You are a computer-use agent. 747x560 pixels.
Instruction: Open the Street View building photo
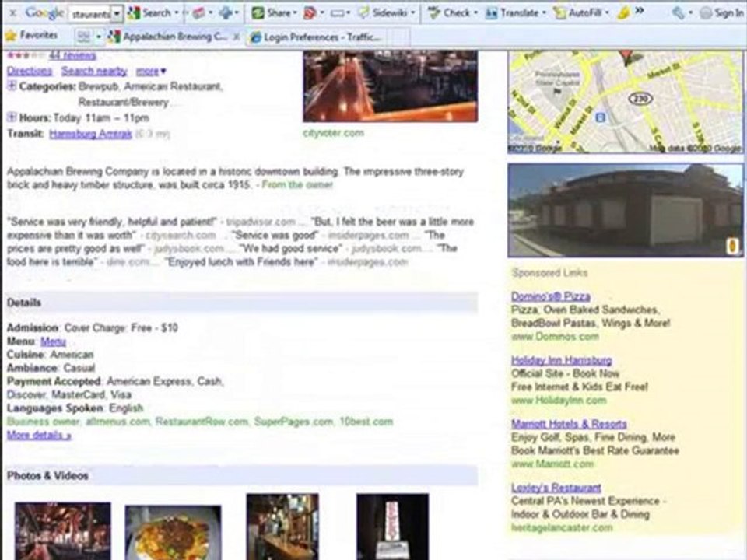pyautogui.click(x=625, y=211)
